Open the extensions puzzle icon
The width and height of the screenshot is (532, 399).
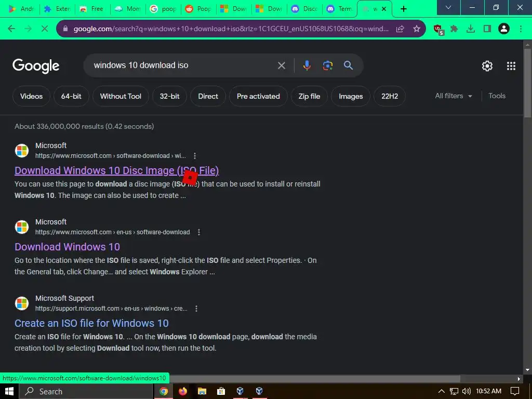(x=454, y=29)
